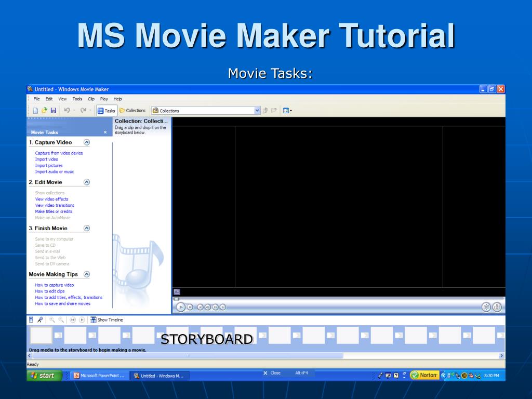Open How to edit clips tip
532x399 pixels.
click(49, 291)
